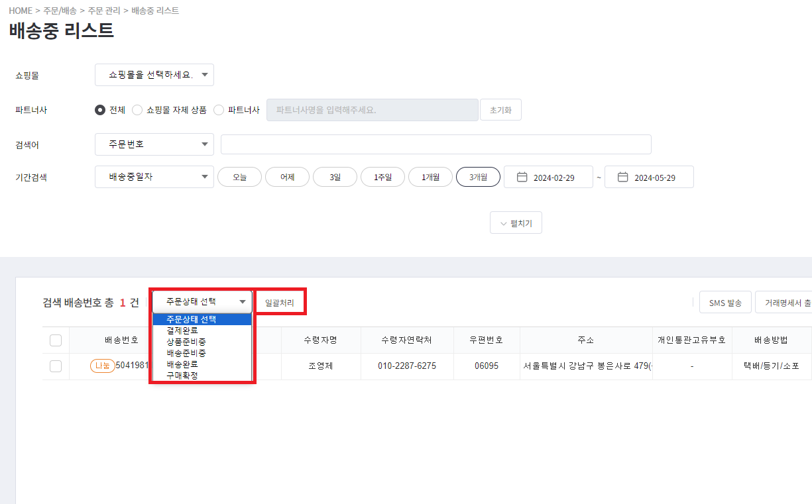
Task: Click the 어제 period button
Action: pyautogui.click(x=287, y=177)
